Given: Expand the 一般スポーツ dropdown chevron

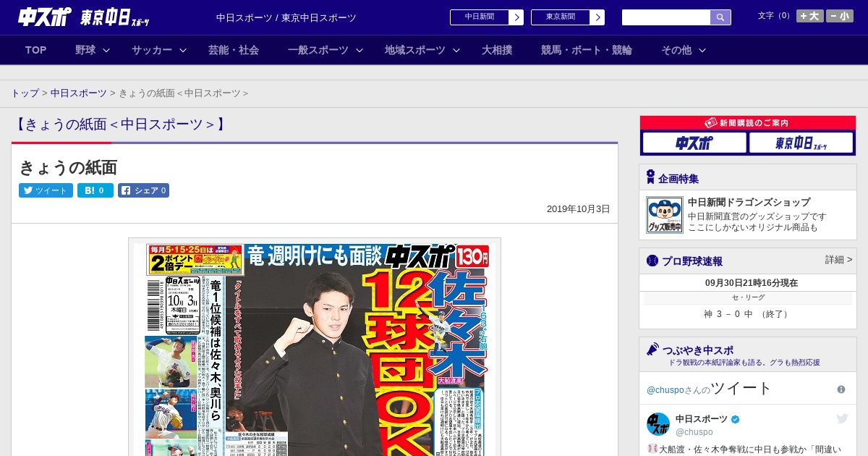Looking at the screenshot, I should [x=359, y=50].
